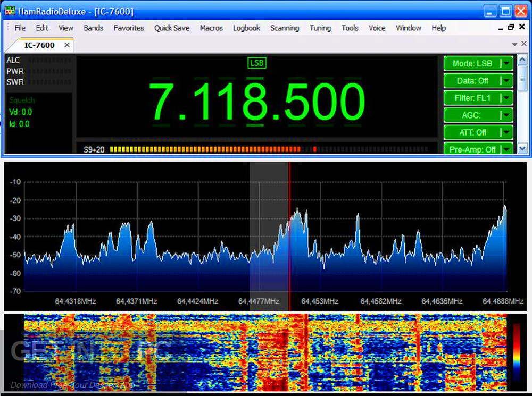Click the Vd: 0.0 readout
The width and height of the screenshot is (532, 396).
click(x=20, y=112)
